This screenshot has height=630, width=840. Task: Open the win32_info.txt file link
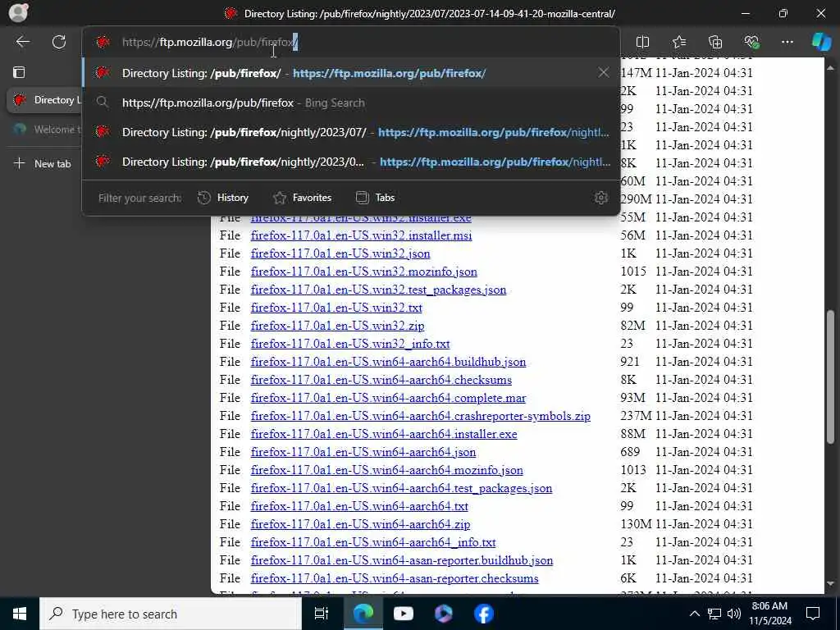(350, 344)
